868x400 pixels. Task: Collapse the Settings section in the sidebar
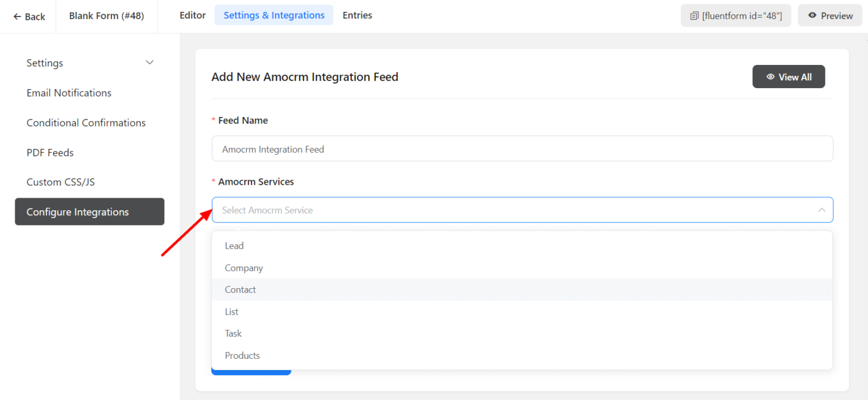(x=149, y=63)
